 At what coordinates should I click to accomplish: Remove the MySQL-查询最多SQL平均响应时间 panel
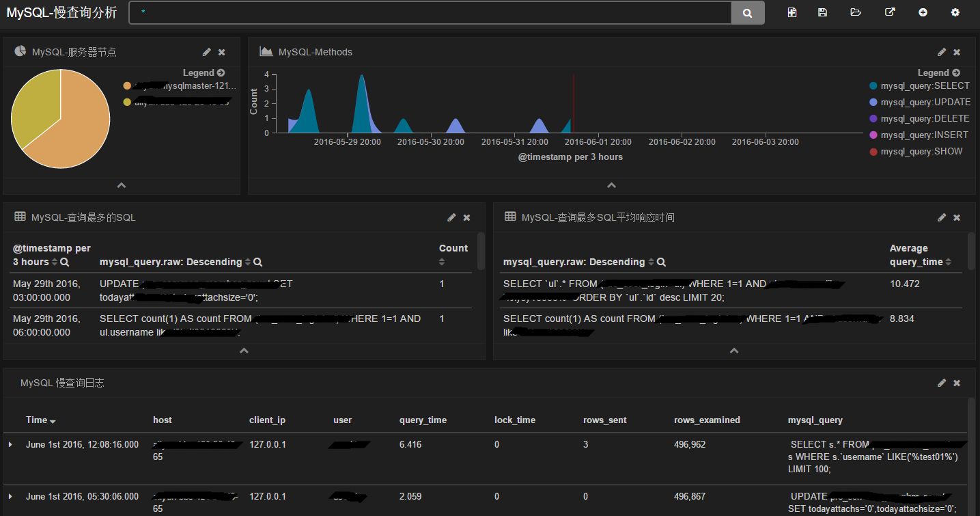pos(957,217)
